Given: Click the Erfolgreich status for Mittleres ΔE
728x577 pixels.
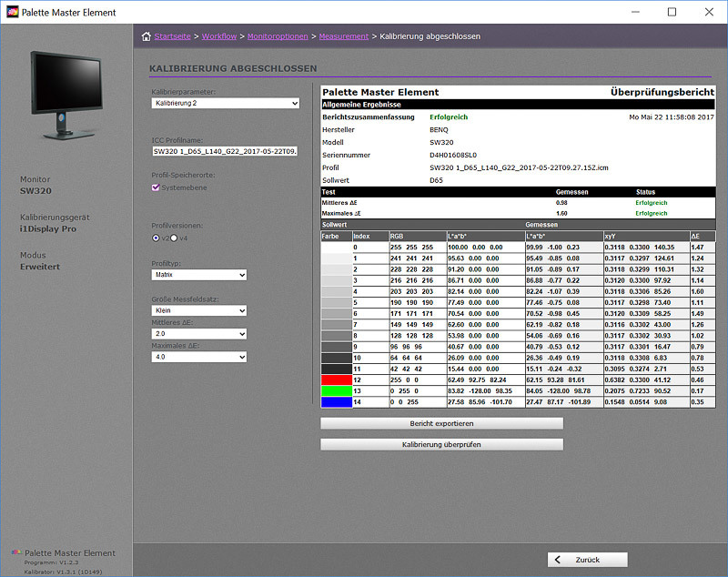Looking at the screenshot, I should tap(652, 203).
